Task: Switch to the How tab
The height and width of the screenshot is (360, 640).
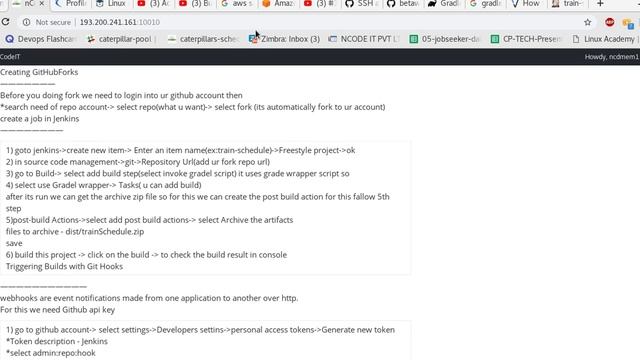Action: (x=528, y=4)
